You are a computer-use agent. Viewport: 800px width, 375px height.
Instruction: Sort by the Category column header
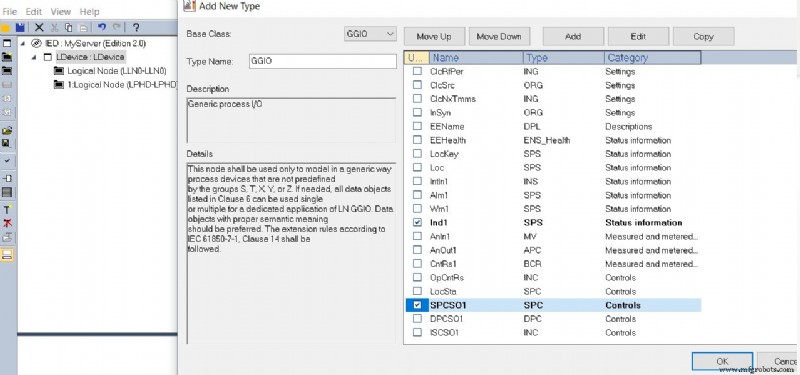[x=653, y=58]
